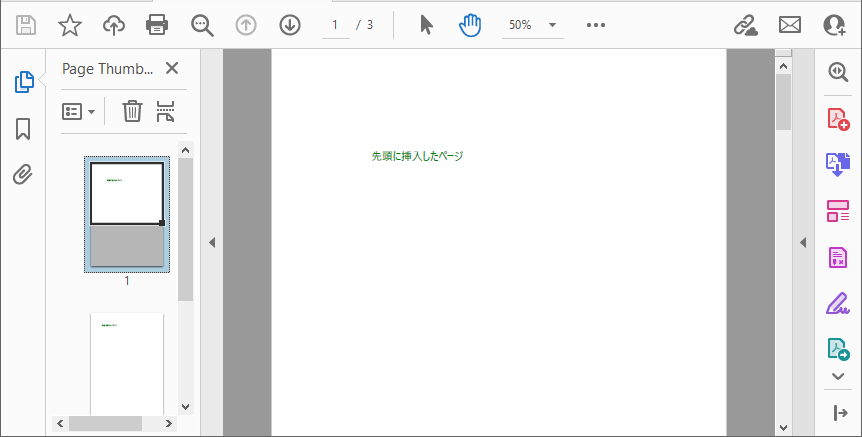Open the Attachments paperclip panel
This screenshot has width=862, height=437.
click(x=23, y=175)
